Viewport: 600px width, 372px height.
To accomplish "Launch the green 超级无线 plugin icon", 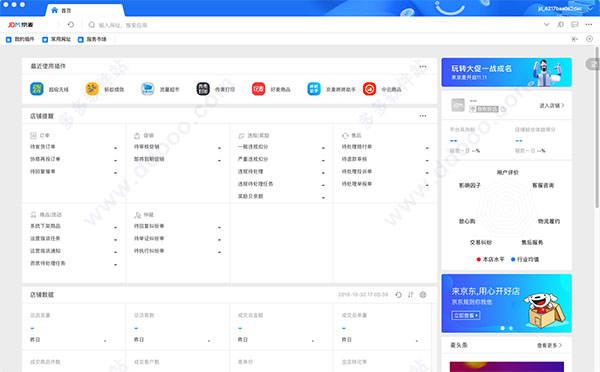I will pyautogui.click(x=37, y=89).
